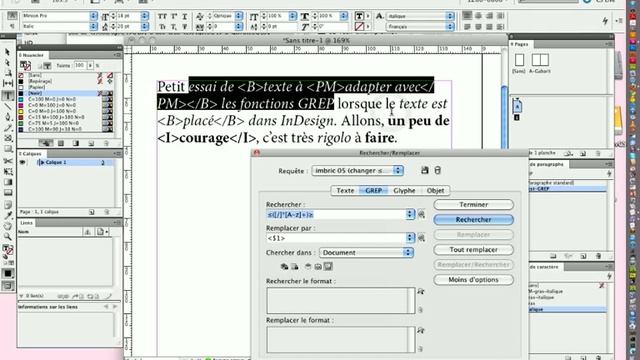
Task: Click the Remplacer par input field
Action: [x=336, y=238]
